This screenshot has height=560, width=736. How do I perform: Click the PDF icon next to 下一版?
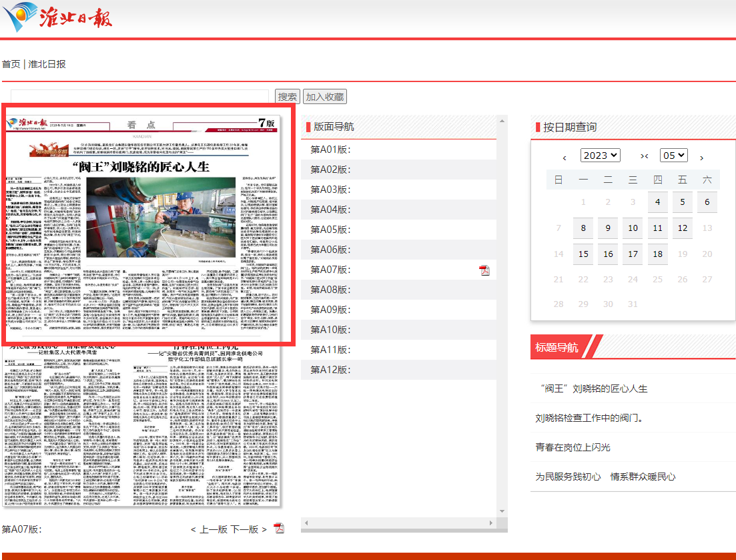click(279, 529)
